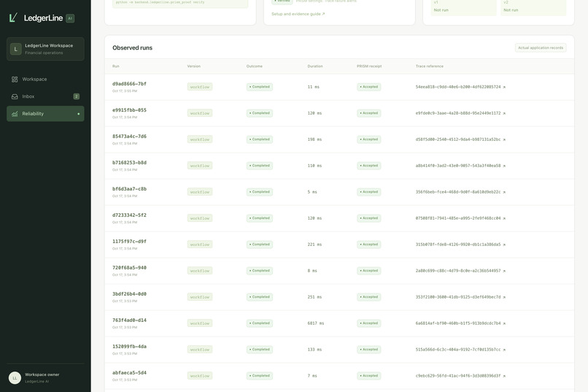Open trace reference starting with a8b414f0

[x=458, y=166]
